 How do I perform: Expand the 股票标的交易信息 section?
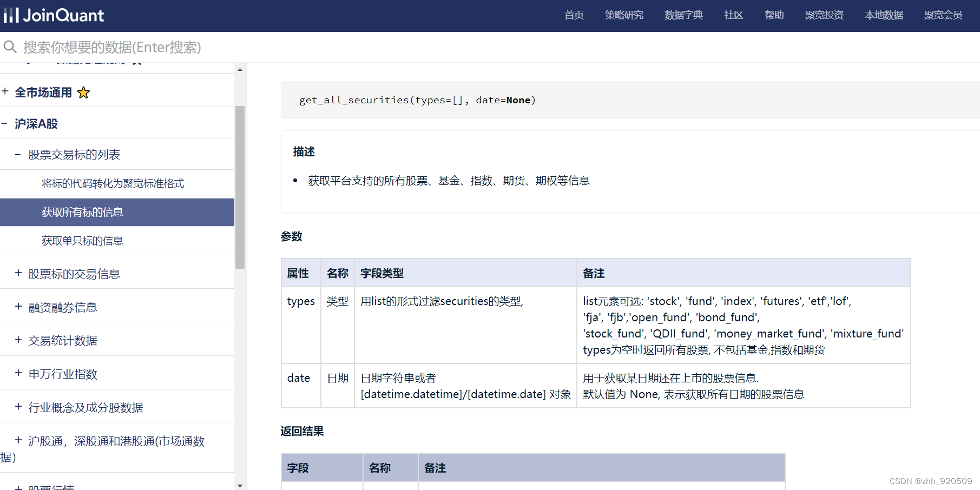coord(17,274)
